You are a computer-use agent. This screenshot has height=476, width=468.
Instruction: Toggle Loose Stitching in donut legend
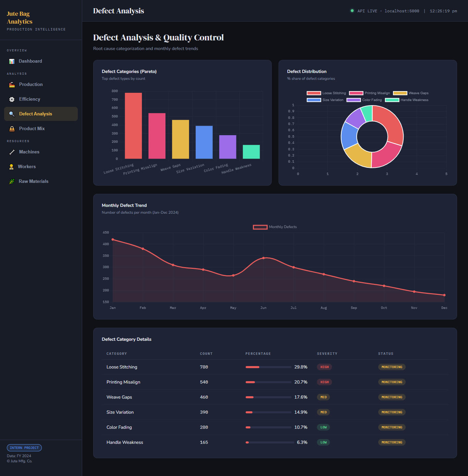click(x=327, y=93)
